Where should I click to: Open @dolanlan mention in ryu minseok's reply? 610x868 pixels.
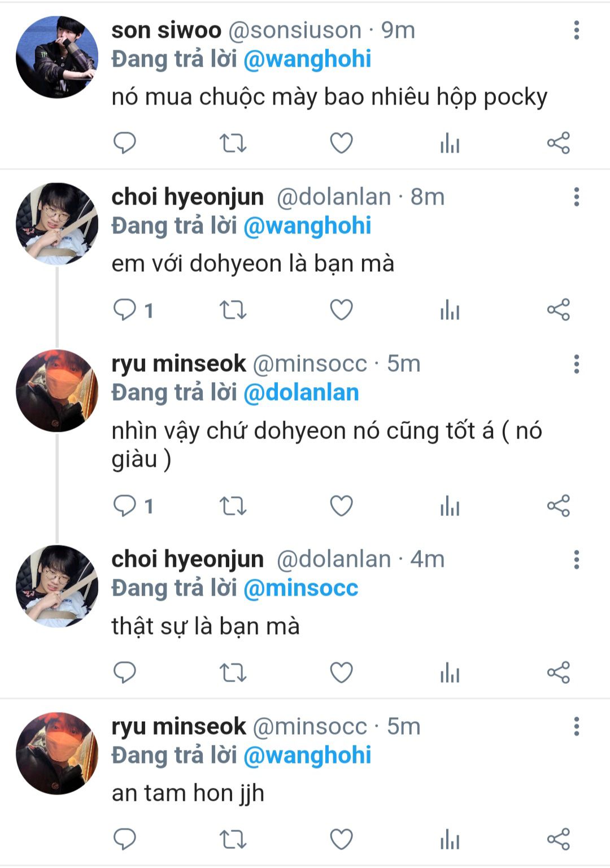tap(301, 393)
